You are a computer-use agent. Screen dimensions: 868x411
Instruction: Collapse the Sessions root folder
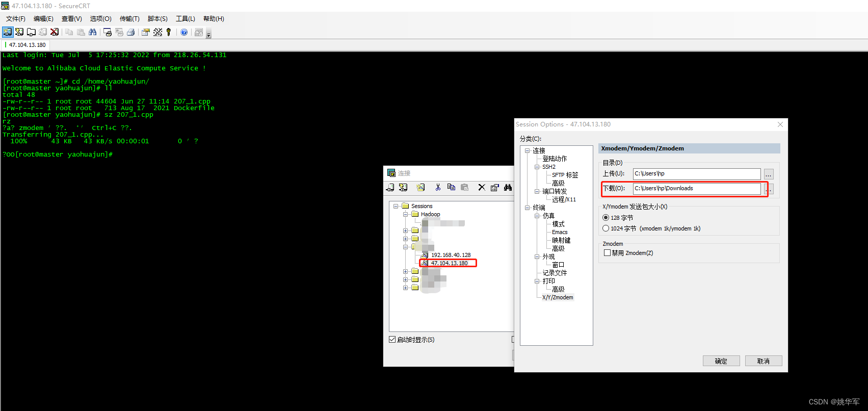[396, 206]
